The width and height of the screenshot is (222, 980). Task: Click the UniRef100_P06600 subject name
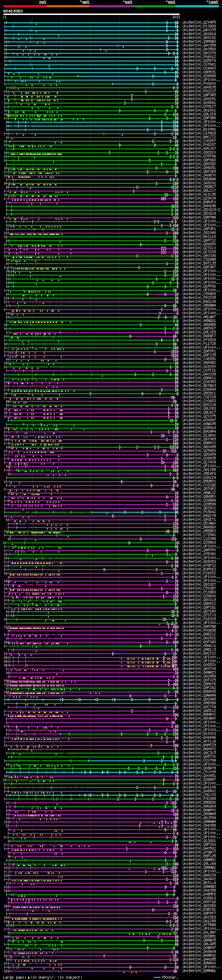click(x=199, y=84)
